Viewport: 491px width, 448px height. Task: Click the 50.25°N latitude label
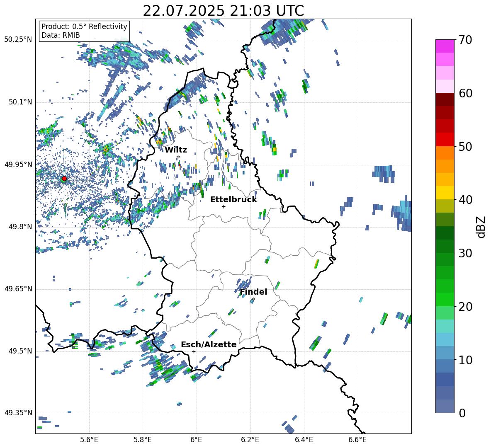pos(18,40)
